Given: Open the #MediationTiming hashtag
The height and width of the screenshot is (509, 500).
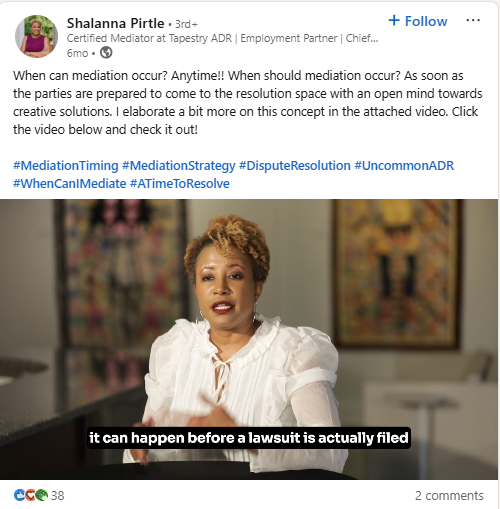Looking at the screenshot, I should coord(66,166).
